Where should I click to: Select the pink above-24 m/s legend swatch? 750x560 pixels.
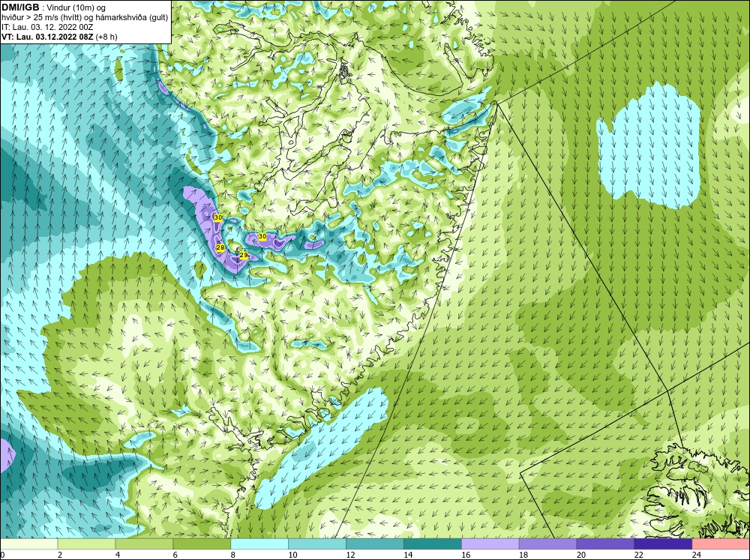(721, 544)
